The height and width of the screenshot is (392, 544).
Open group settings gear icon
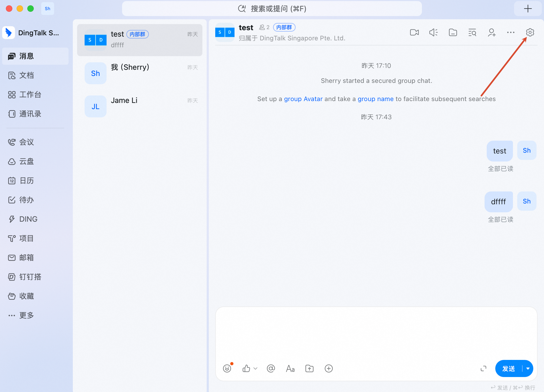[530, 32]
